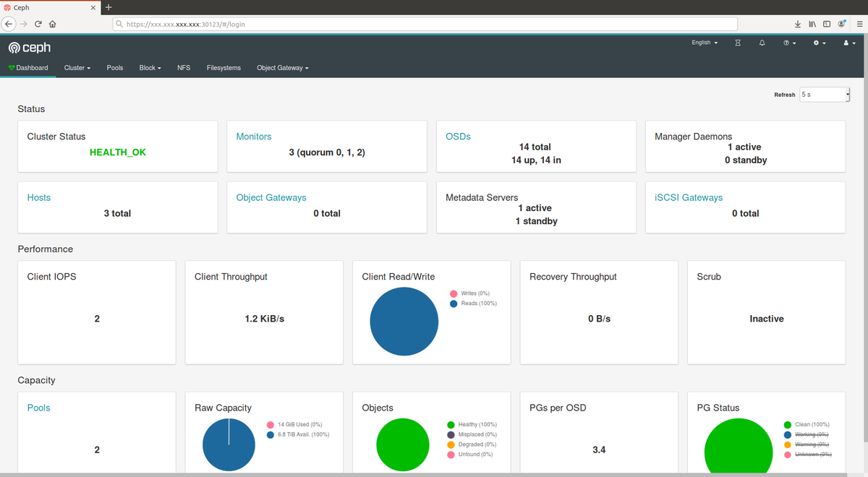
Task: Click the Scrub "Inactive" value
Action: tap(767, 319)
